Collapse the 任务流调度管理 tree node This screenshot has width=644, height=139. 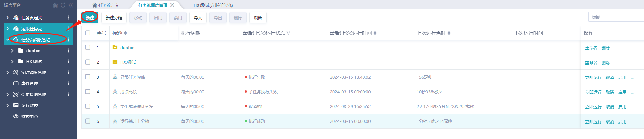8,39
